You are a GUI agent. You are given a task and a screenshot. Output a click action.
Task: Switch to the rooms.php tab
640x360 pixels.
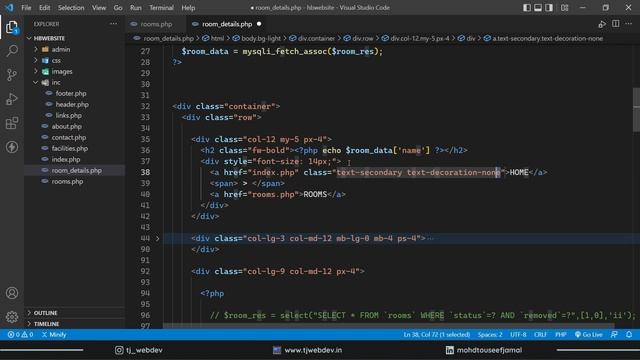156,24
